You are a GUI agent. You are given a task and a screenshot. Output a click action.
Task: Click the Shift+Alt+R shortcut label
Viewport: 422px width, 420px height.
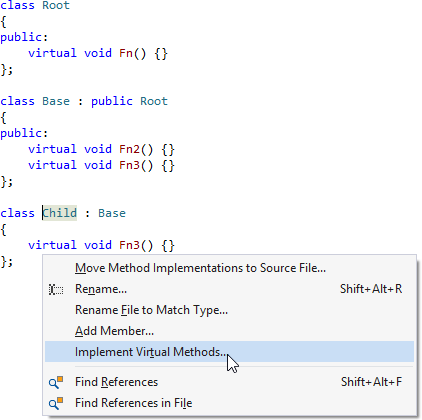371,289
